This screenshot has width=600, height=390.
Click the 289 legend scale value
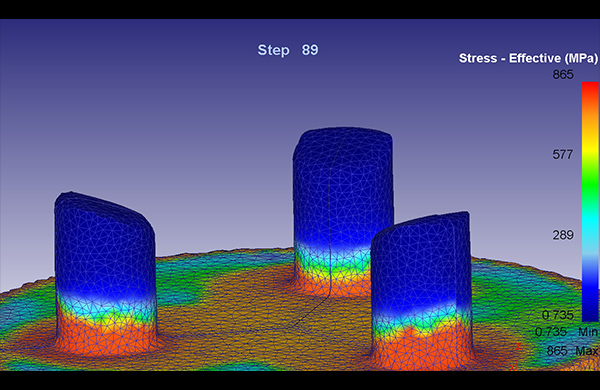pos(563,235)
